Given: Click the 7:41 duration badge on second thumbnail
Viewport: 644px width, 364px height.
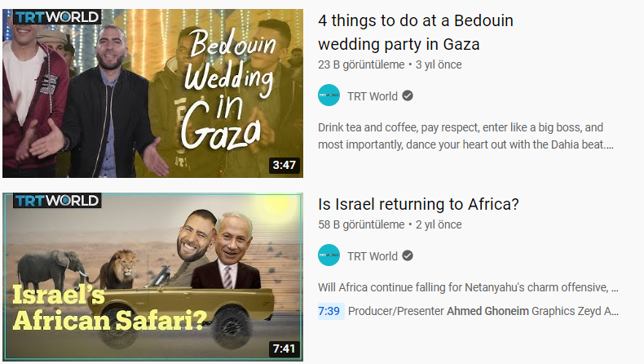Looking at the screenshot, I should (x=285, y=348).
